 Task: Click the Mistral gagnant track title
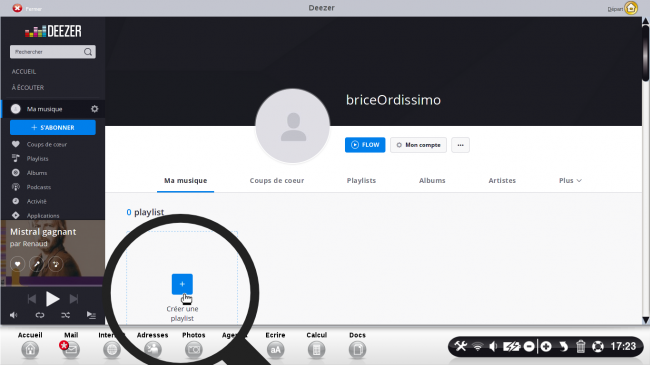43,232
